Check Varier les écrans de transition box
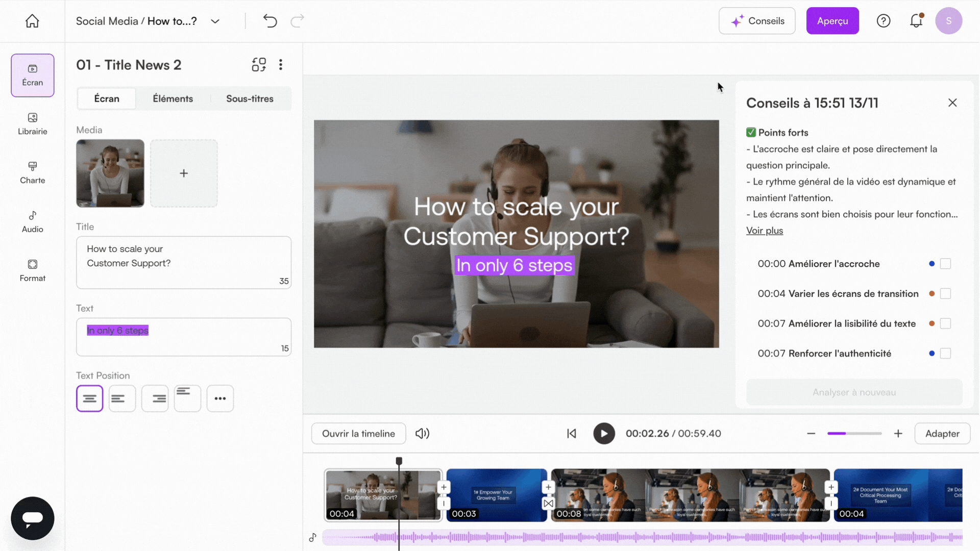Screen dimensions: 980x551 tap(945, 294)
